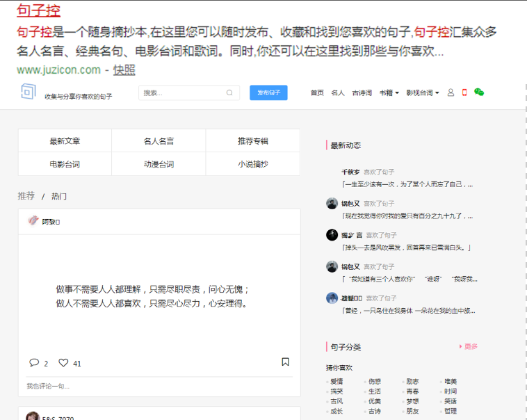This screenshot has width=527, height=420.
Task: Click 更多 in 句子分类
Action: coord(469,346)
